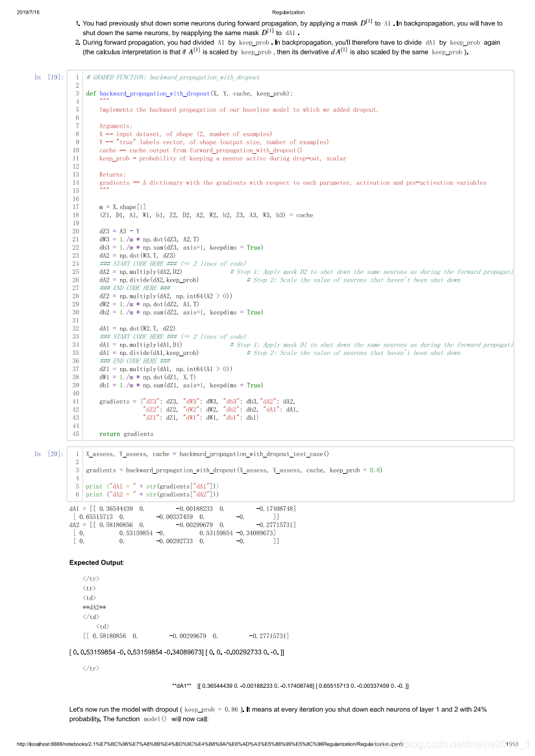Click the In [19] cell prompt

pyautogui.click(x=48, y=77)
